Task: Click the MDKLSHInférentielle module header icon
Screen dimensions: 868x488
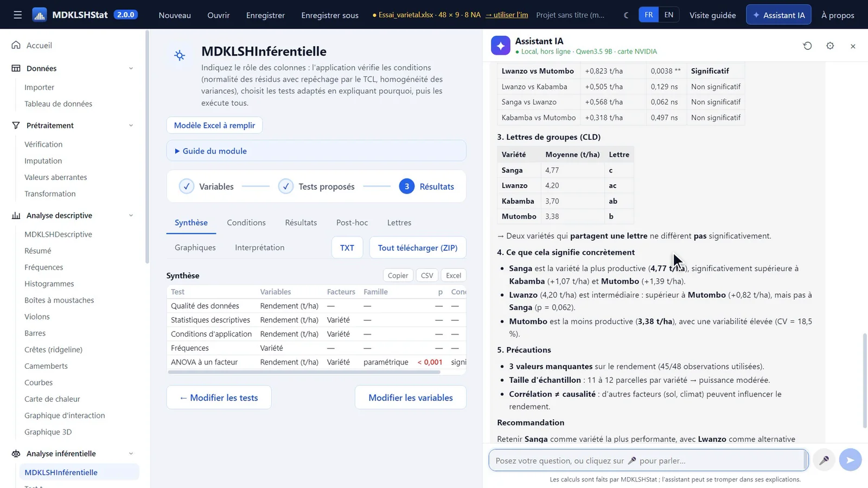Action: [180, 55]
